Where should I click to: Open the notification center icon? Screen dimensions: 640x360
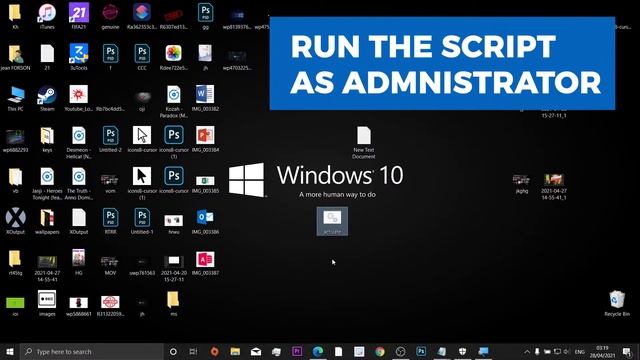[x=627, y=351]
